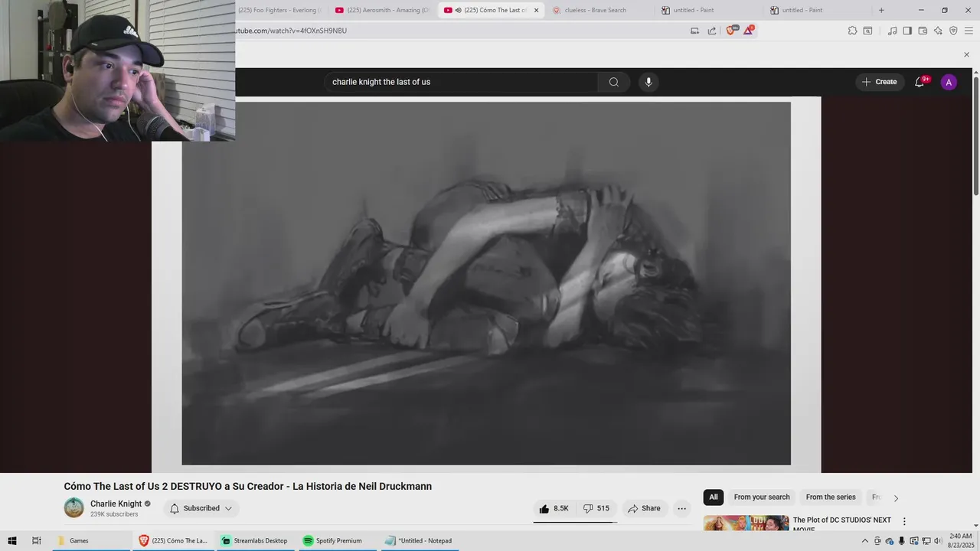Screen dimensions: 980x551
Task: Open volume speaker tray icon
Action: pyautogui.click(x=938, y=541)
